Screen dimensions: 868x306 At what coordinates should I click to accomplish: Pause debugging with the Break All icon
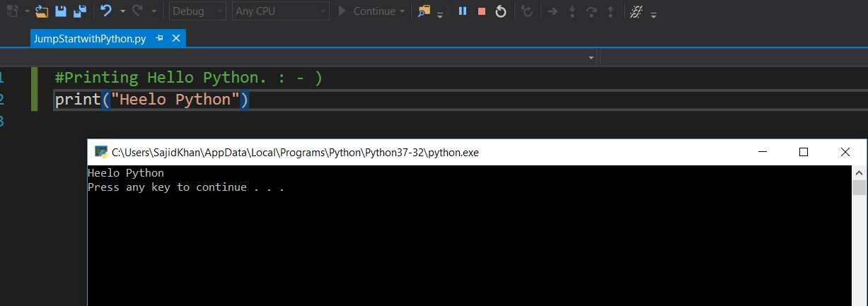pos(463,11)
